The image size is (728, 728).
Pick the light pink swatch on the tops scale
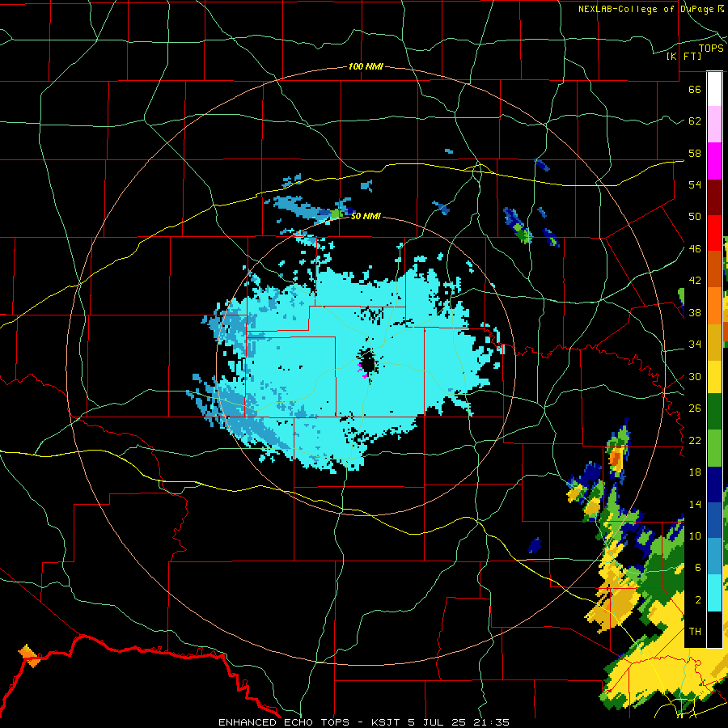point(714,125)
